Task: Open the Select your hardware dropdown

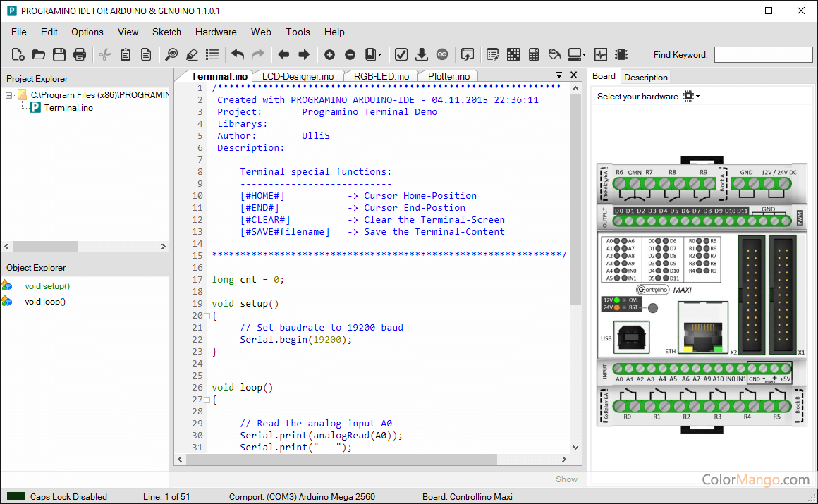Action: (x=692, y=96)
